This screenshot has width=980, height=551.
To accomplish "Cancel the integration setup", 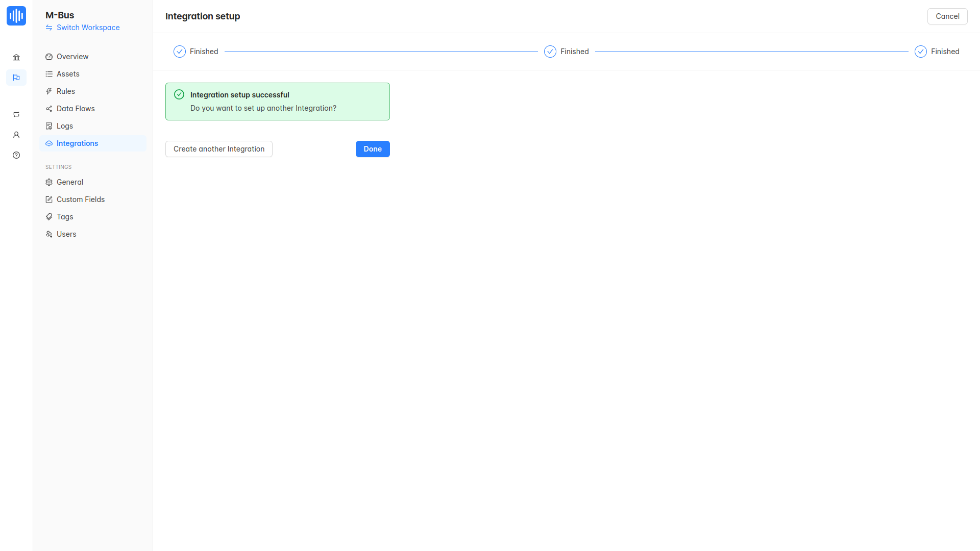I will 947,16.
